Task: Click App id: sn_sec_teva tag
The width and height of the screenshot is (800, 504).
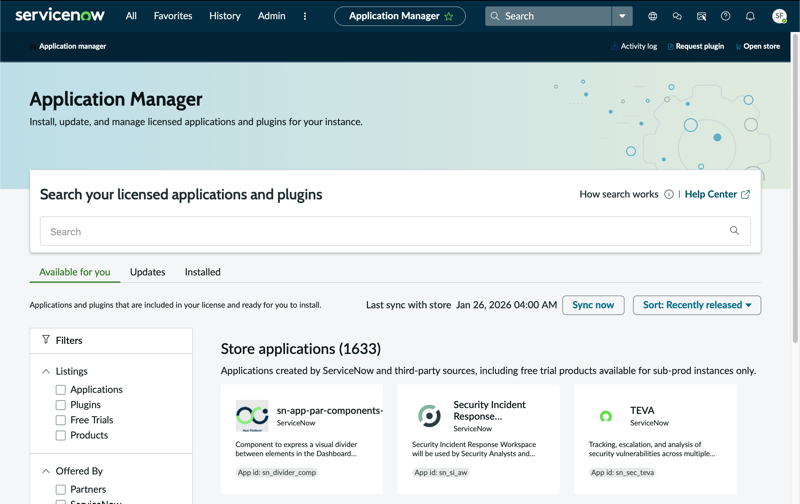Action: (x=622, y=472)
